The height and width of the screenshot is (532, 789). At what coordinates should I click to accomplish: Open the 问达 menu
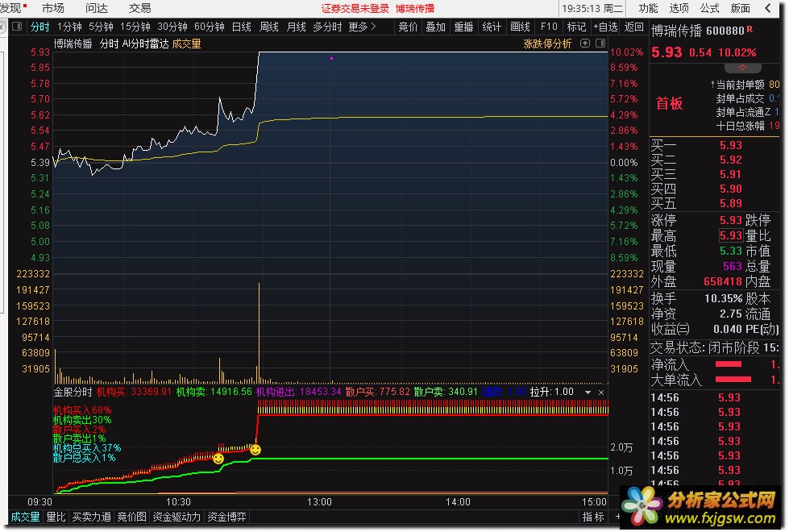[96, 8]
